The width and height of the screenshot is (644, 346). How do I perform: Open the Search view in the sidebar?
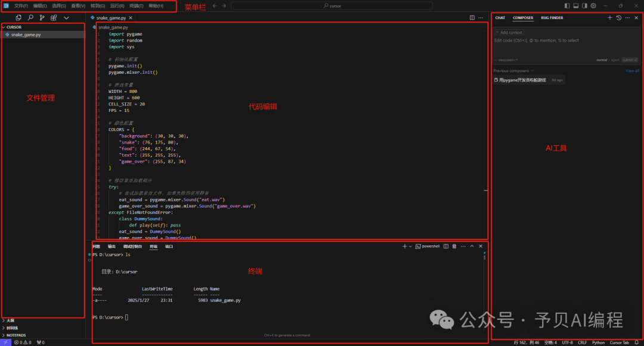(30, 18)
